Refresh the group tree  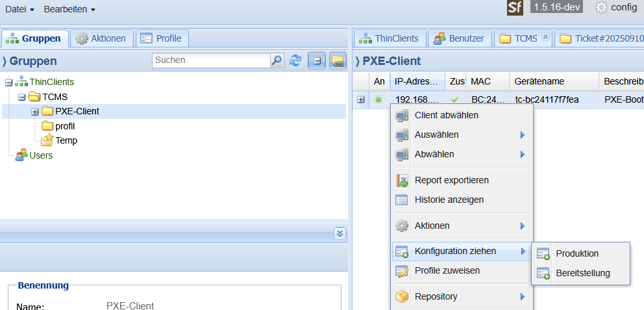click(295, 60)
